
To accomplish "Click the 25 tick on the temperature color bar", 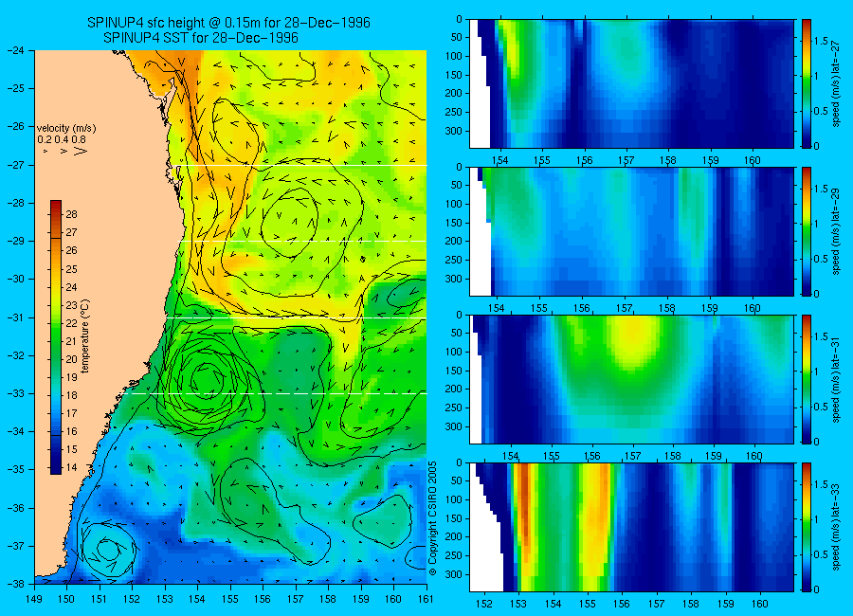I will pyautogui.click(x=71, y=269).
